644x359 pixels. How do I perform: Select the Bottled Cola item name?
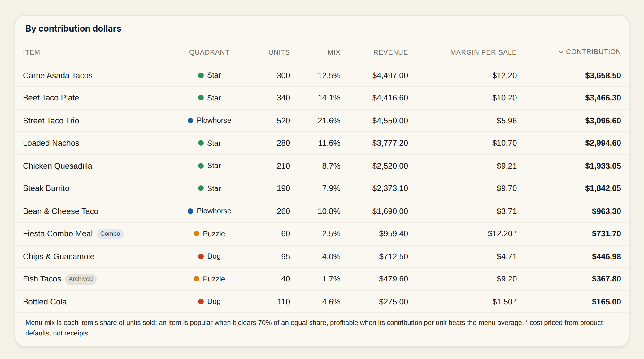(45, 302)
